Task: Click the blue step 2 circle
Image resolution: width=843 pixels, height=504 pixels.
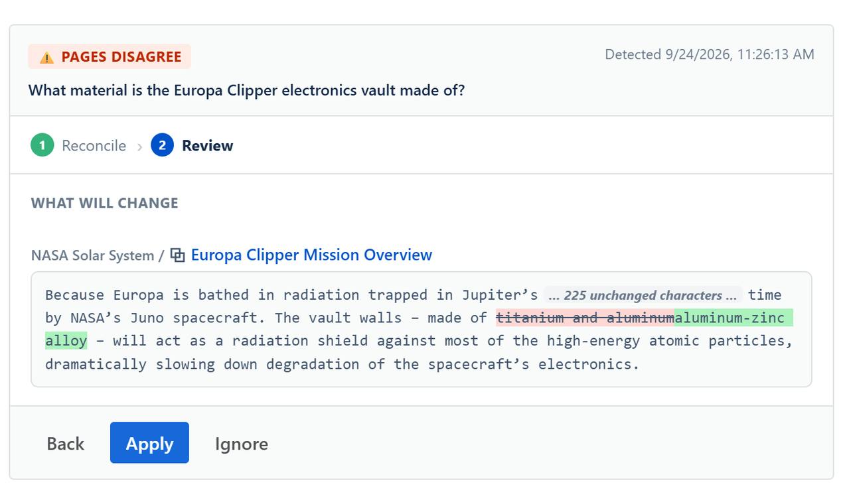Action: (x=162, y=145)
